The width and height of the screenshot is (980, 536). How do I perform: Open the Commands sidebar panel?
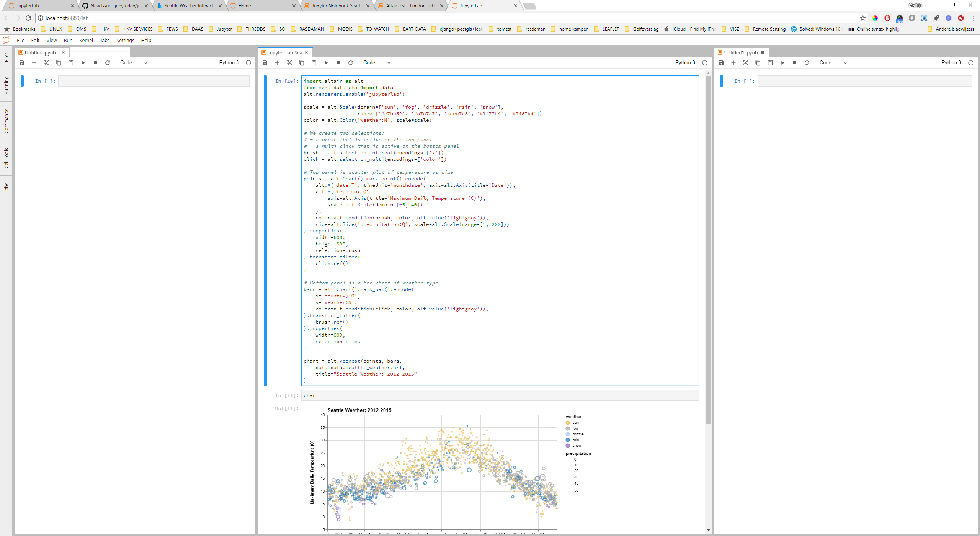pos(6,121)
